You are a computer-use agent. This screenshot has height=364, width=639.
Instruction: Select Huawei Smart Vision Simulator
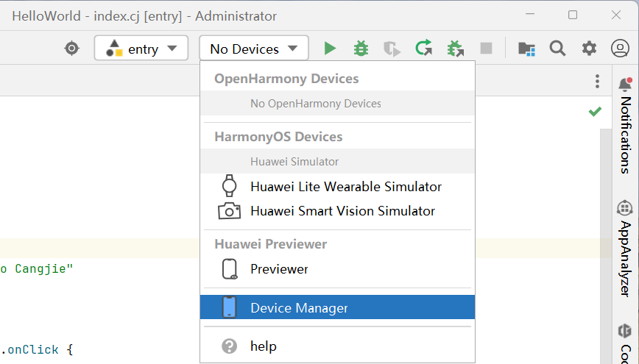[x=337, y=211]
